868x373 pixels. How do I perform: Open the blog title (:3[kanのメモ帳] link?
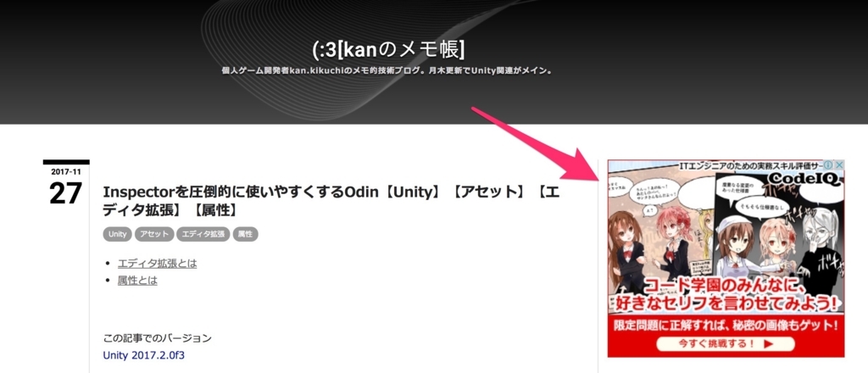click(x=388, y=51)
